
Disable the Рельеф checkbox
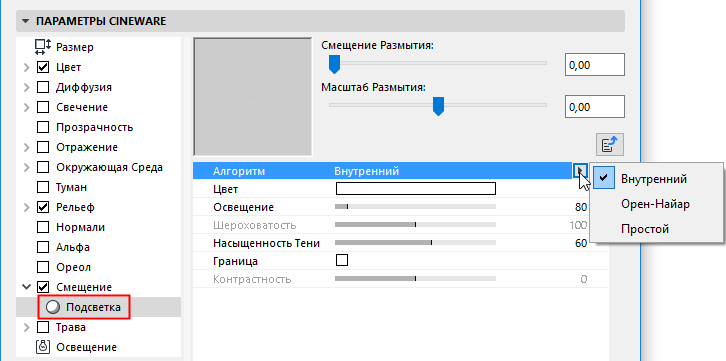pyautogui.click(x=43, y=207)
